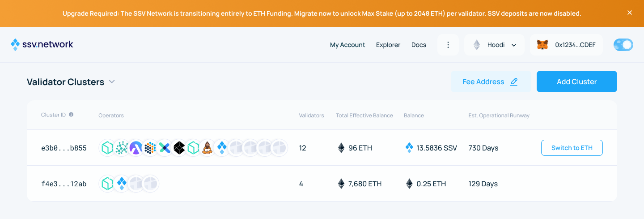Click the Switch to ETH button

click(572, 148)
